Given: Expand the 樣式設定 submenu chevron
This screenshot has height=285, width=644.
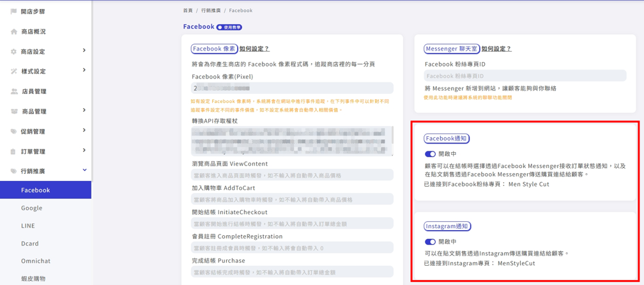Looking at the screenshot, I should (84, 70).
